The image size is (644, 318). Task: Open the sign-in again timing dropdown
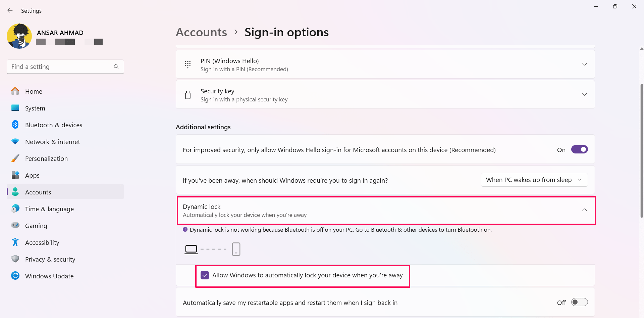coord(534,180)
